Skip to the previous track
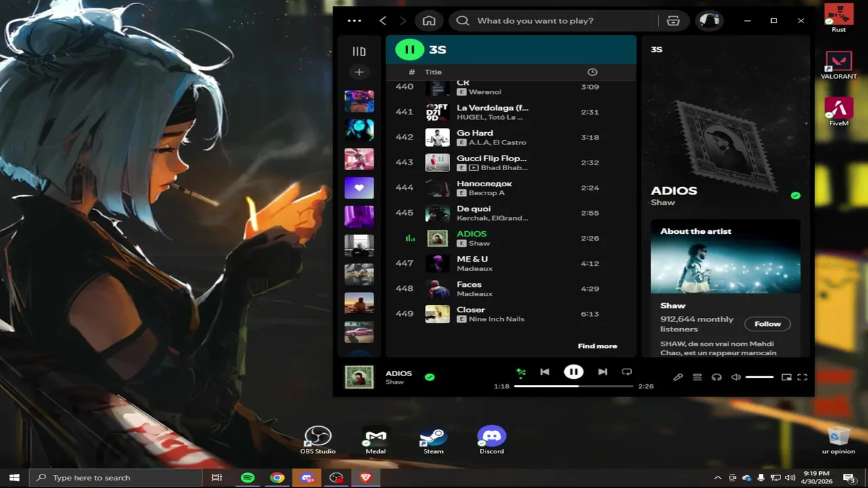Screen dimensions: 868x488 [545, 371]
